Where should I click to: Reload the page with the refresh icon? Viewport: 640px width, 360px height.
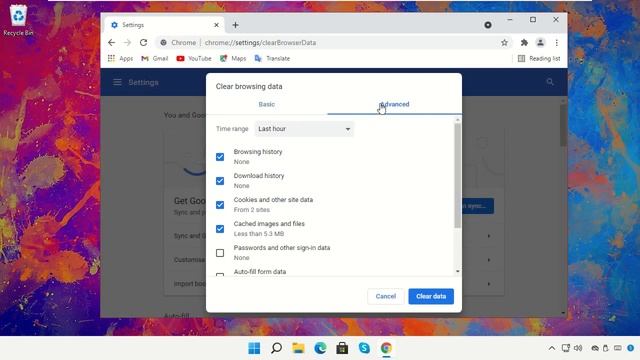pyautogui.click(x=143, y=42)
